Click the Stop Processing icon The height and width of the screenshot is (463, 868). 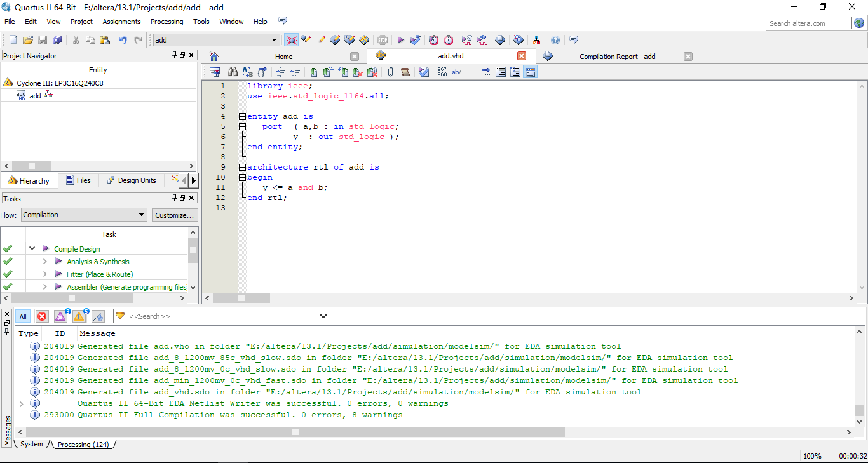[x=383, y=40]
